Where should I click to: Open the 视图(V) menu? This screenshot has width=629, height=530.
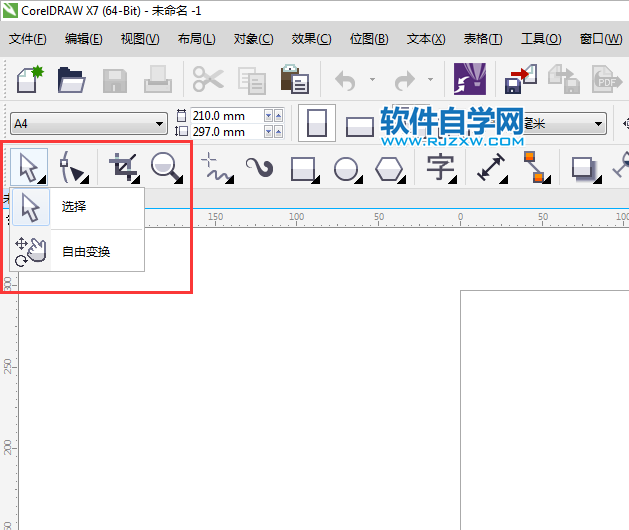tap(140, 39)
